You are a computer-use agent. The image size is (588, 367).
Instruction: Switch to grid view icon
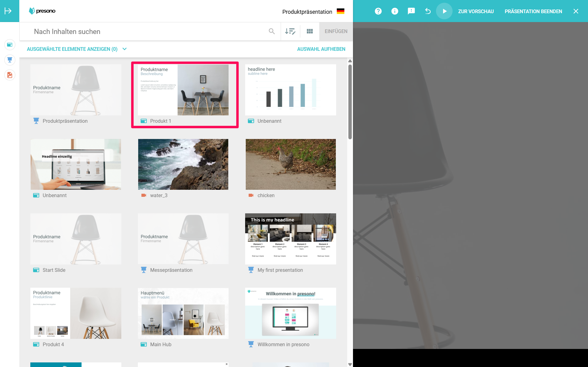click(309, 31)
